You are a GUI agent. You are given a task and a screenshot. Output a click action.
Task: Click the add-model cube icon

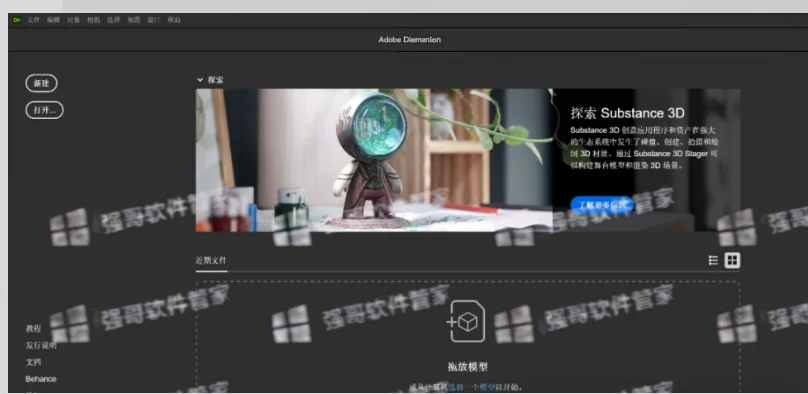click(x=466, y=321)
